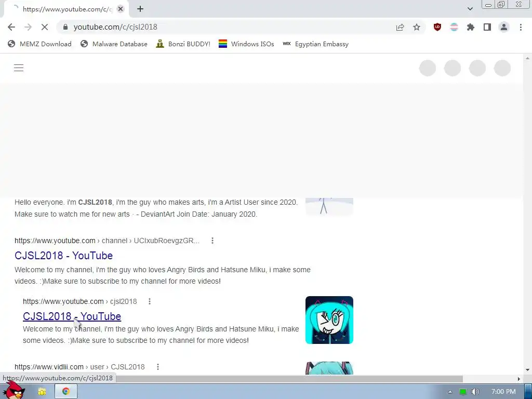Open the first CJSL2018 - YouTube result

click(x=63, y=256)
